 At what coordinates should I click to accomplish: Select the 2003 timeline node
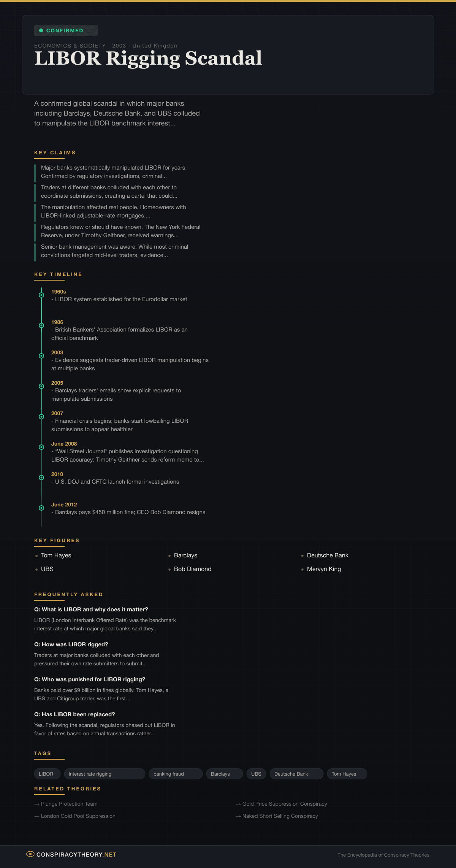(x=41, y=356)
